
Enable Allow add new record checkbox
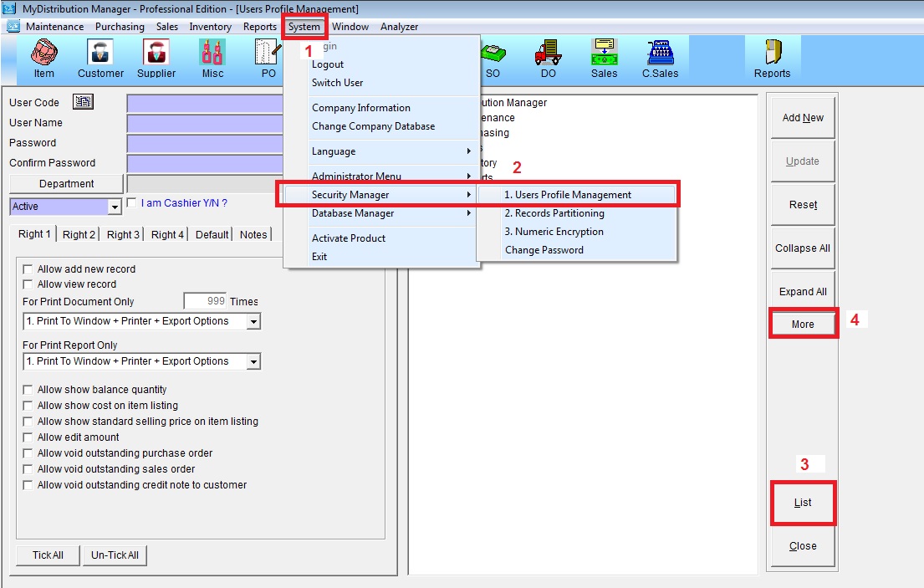coord(28,269)
